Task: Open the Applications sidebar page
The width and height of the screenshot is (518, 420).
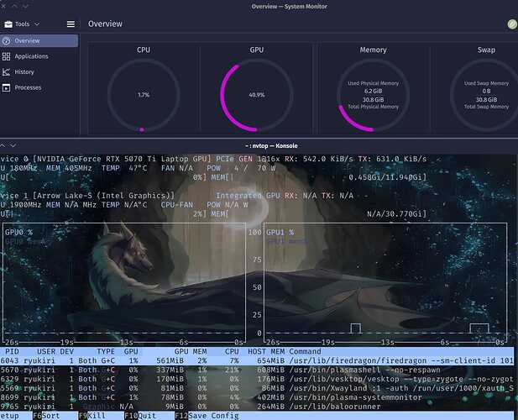Action: click(x=39, y=56)
